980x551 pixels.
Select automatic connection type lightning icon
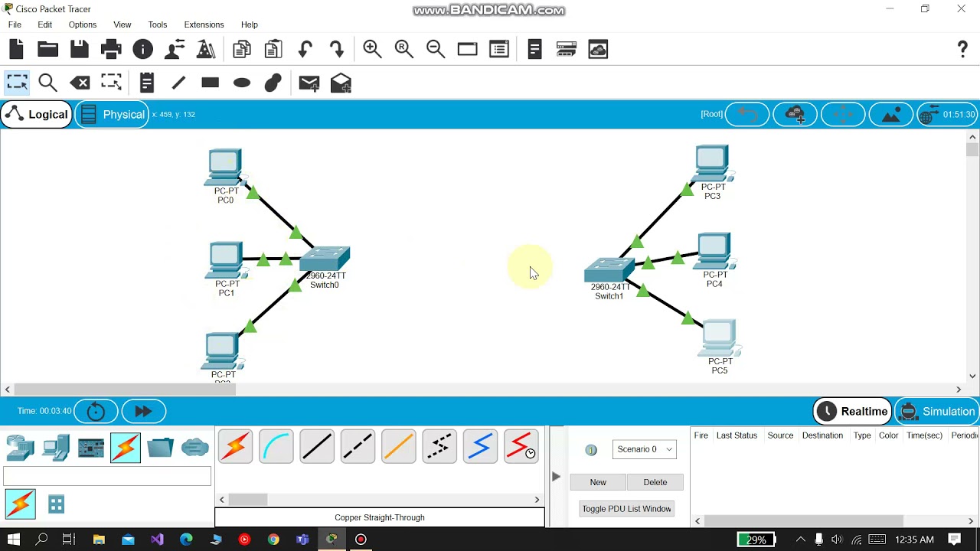(236, 447)
